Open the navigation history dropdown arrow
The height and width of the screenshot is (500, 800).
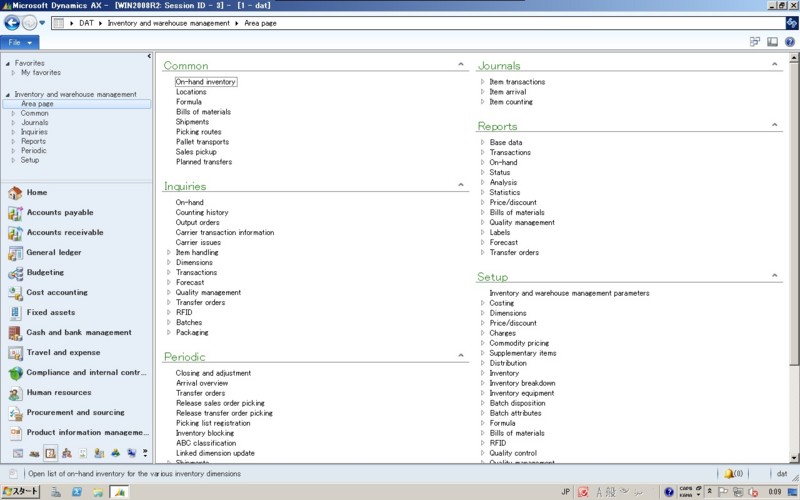coord(42,23)
